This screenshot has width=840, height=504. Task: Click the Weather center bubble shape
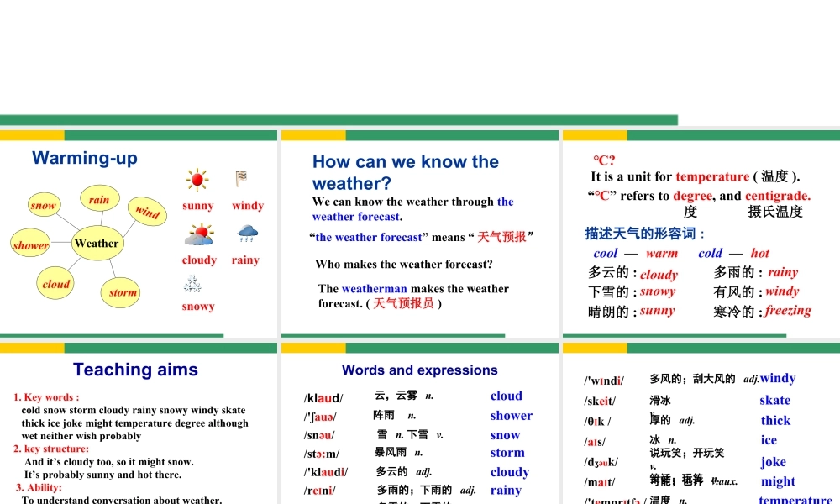[x=97, y=243]
